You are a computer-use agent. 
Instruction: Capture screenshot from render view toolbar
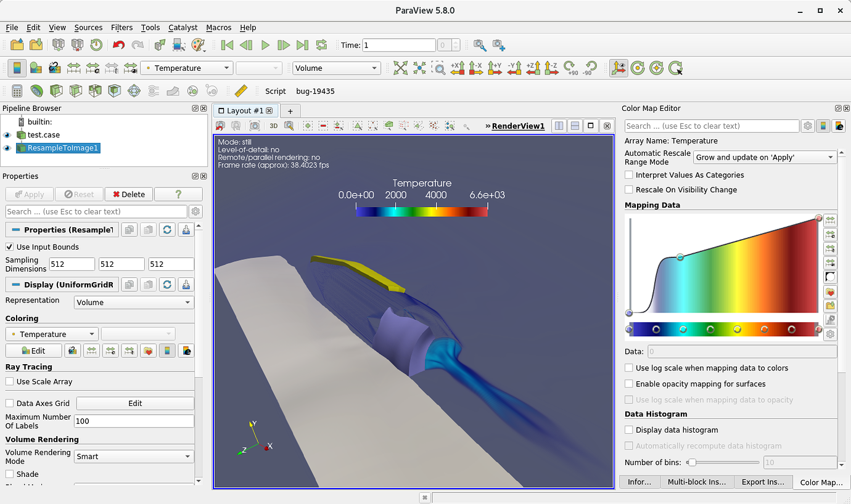[x=255, y=126]
